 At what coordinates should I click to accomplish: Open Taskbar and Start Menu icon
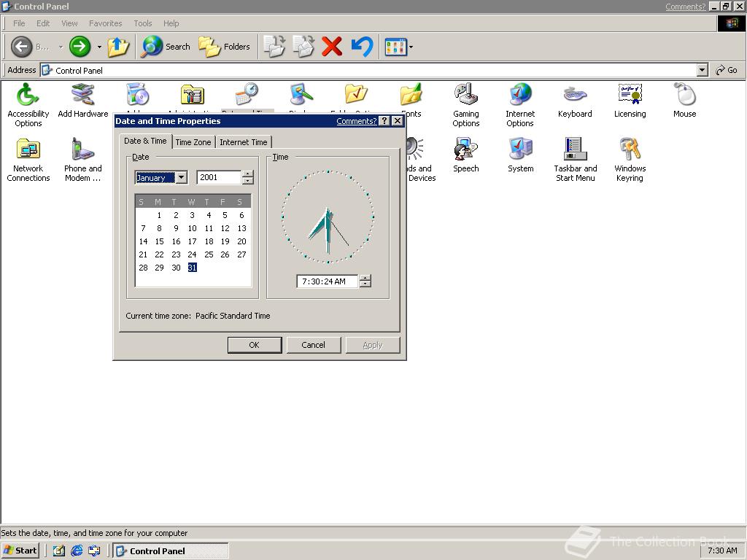click(575, 160)
